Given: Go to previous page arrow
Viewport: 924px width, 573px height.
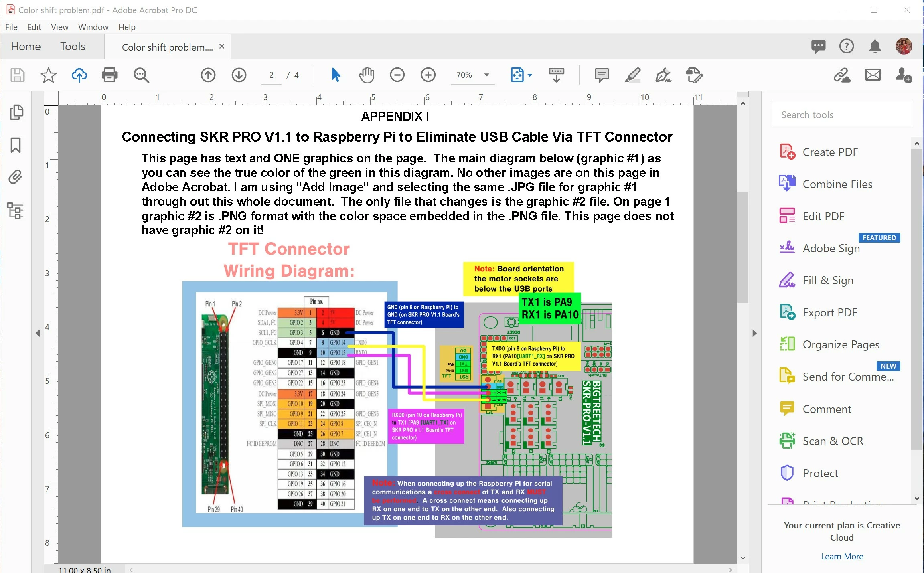Looking at the screenshot, I should coord(208,75).
